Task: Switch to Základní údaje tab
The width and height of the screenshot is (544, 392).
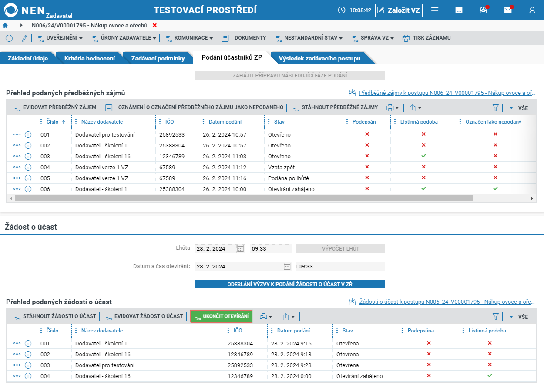Action: 28,58
